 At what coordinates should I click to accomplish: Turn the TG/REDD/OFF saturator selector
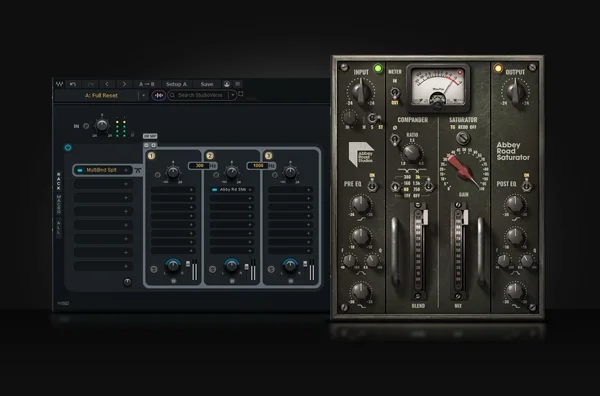(x=463, y=137)
